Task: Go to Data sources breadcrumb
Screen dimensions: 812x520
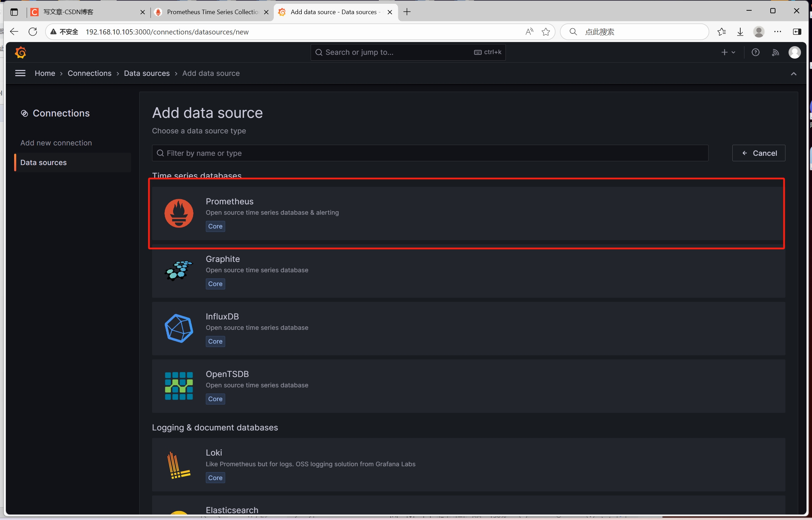Action: pos(147,73)
